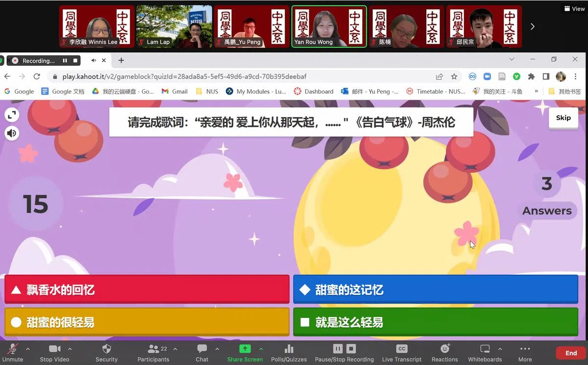Toggle fullscreen on the Kahoot game

point(12,116)
